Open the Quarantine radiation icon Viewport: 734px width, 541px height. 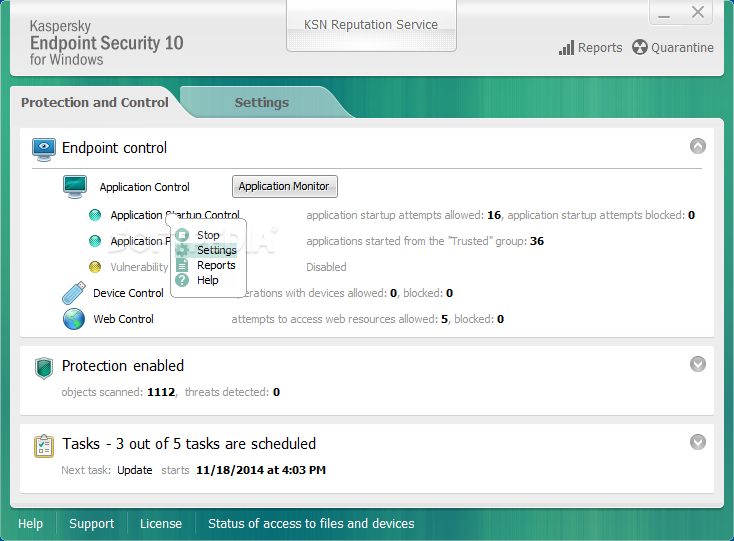tap(639, 47)
